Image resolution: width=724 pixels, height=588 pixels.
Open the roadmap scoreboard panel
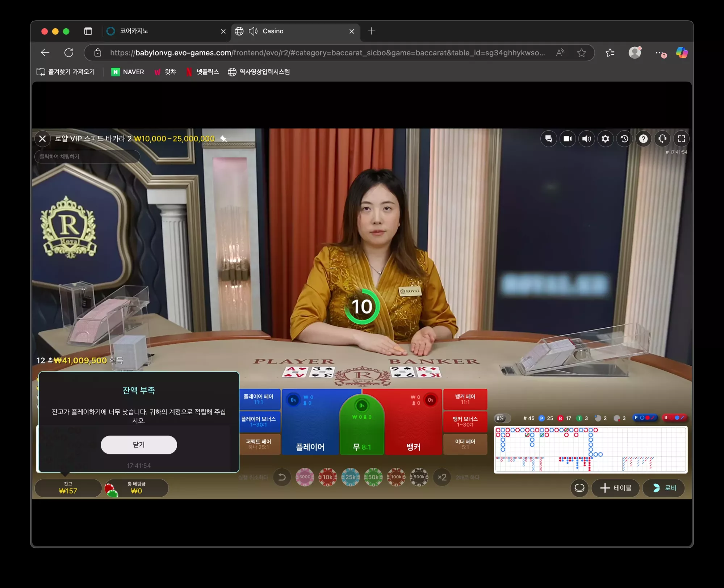591,449
